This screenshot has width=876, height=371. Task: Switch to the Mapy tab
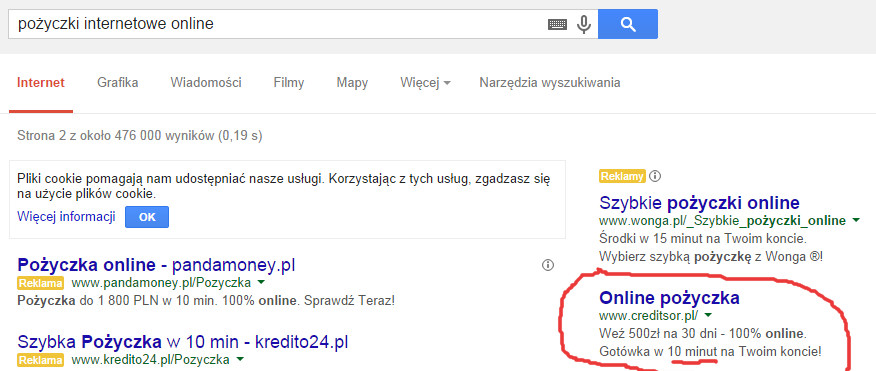pyautogui.click(x=352, y=83)
